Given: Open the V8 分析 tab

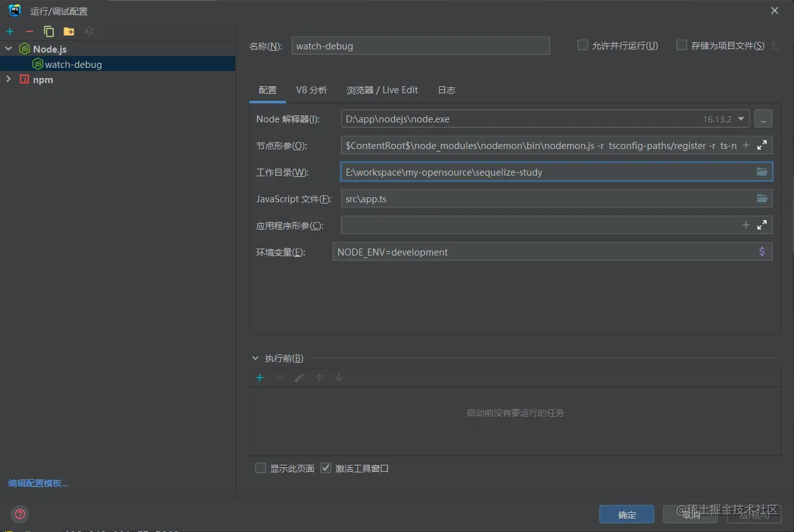Looking at the screenshot, I should pos(311,90).
